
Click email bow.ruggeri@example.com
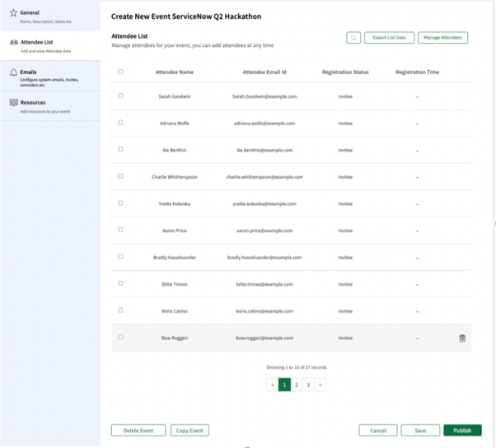264,338
